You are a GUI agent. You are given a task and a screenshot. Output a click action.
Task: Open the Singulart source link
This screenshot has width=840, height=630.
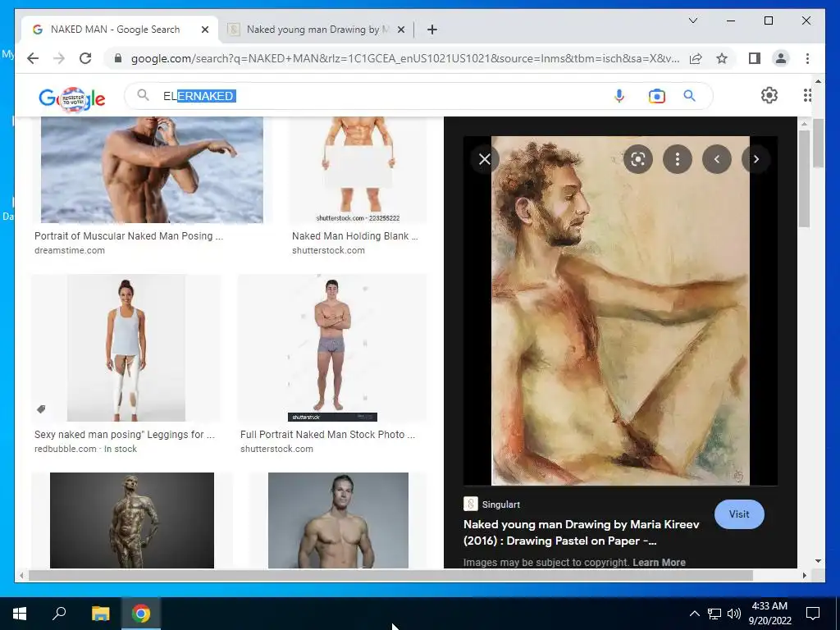[492, 504]
